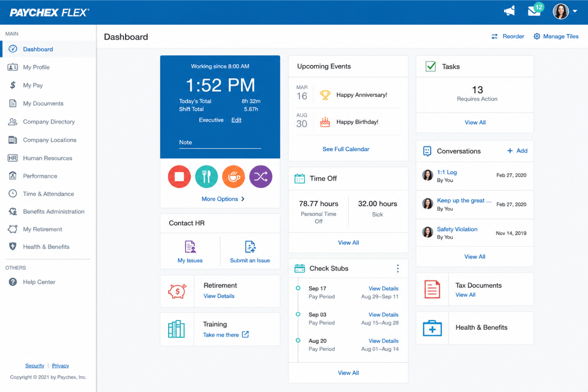The image size is (588, 392).
Task: Click the Human Resources HR icon
Action: 13,158
